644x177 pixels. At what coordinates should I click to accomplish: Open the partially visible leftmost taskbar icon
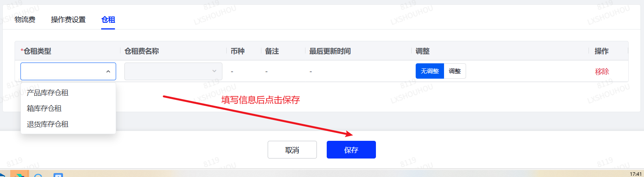click(2, 175)
